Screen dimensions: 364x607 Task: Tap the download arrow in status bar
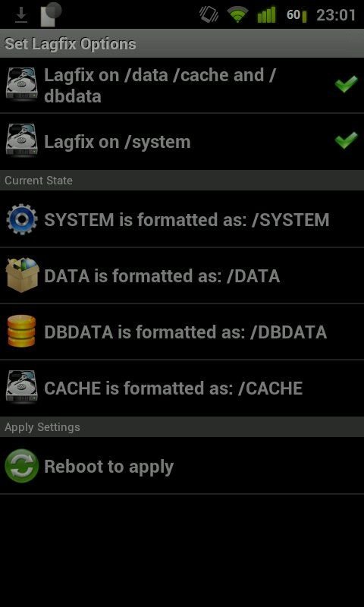click(x=21, y=15)
